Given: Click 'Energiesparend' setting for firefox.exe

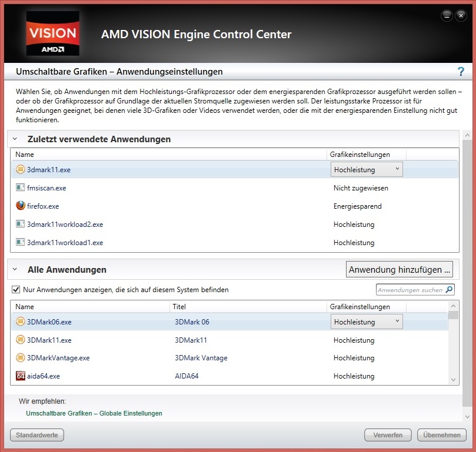Looking at the screenshot, I should click(x=357, y=206).
